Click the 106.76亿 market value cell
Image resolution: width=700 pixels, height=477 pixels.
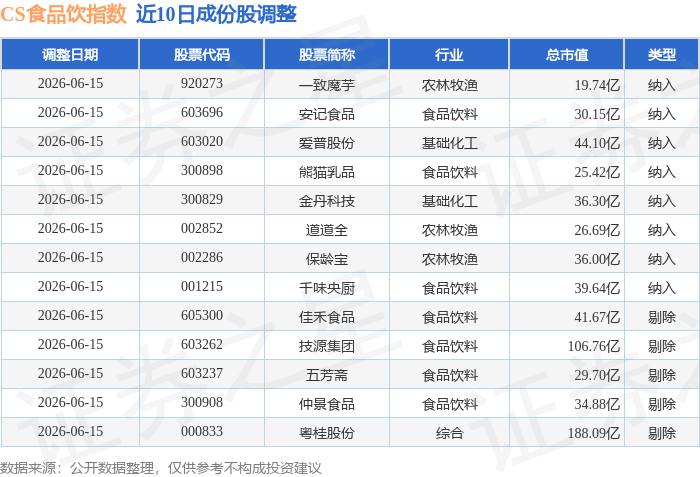(594, 346)
